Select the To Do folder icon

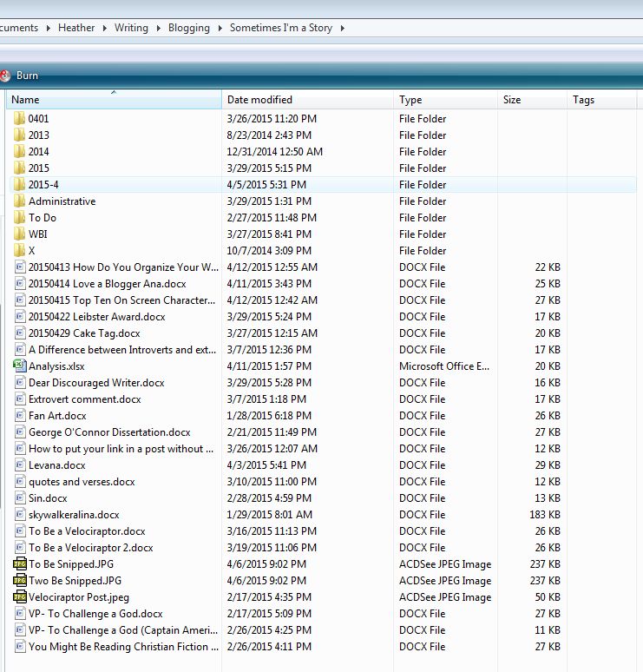click(x=19, y=217)
